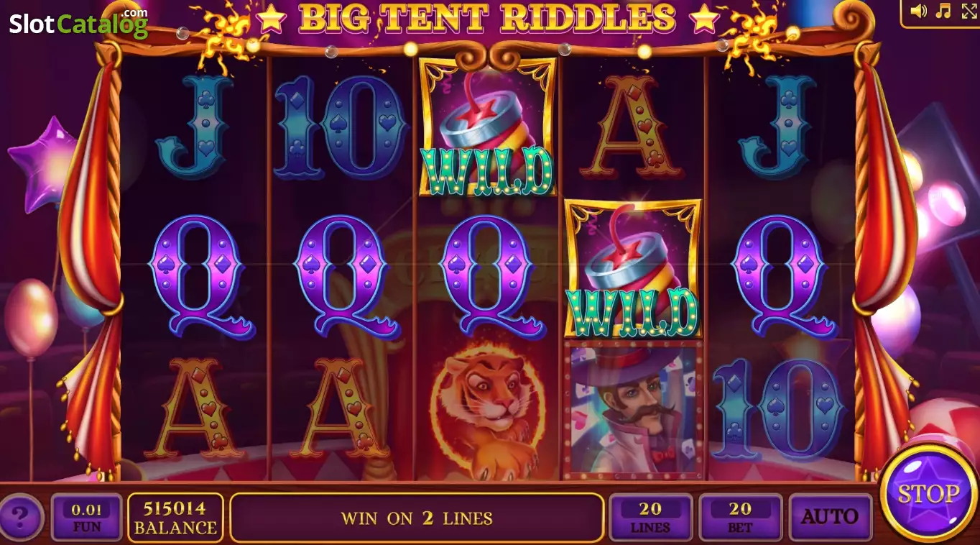Change the BET amount showing 20

[x=740, y=516]
